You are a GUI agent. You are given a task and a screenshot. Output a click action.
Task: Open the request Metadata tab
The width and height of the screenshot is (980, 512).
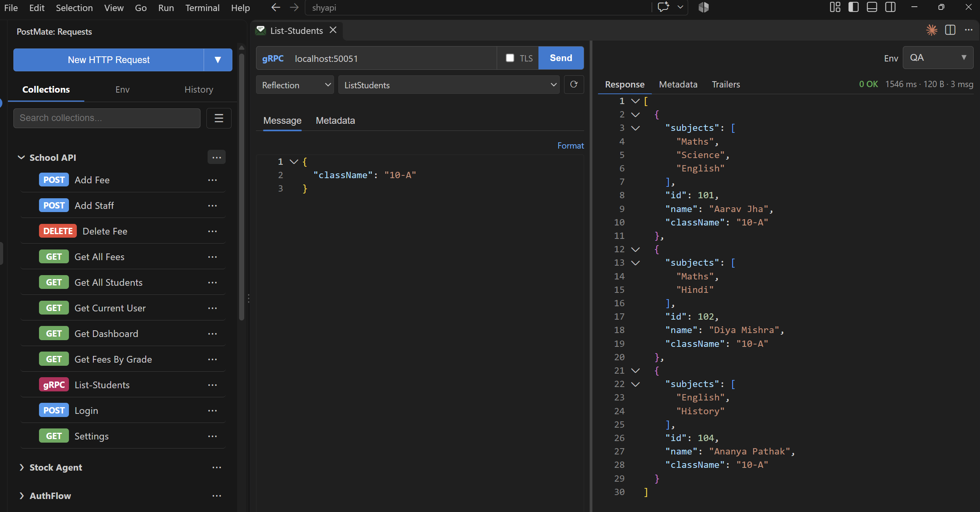(x=335, y=121)
